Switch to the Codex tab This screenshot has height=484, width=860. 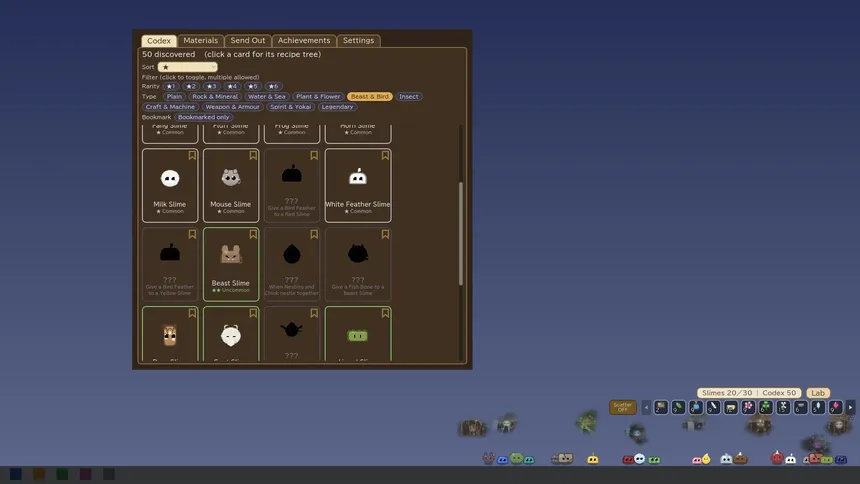point(159,41)
